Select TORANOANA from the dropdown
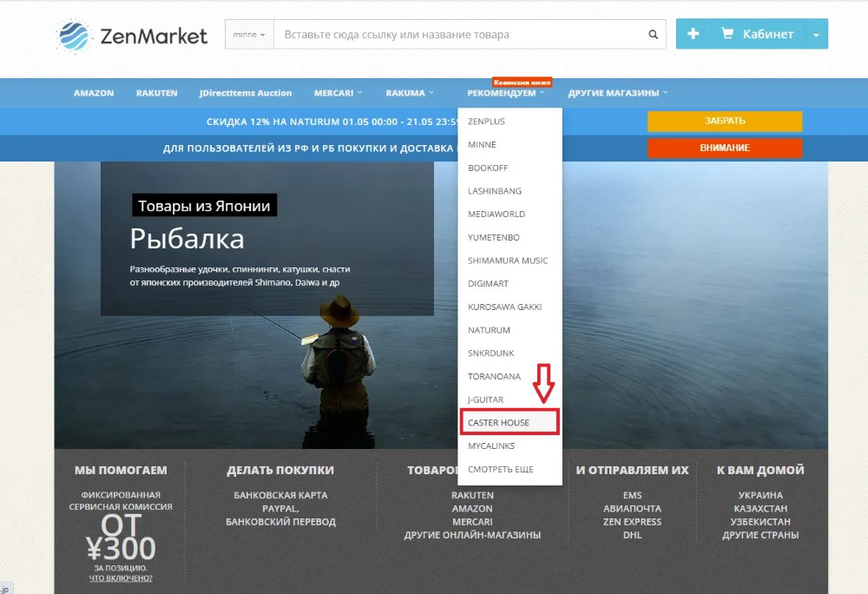Viewport: 868px width, 594px height. (x=510, y=376)
